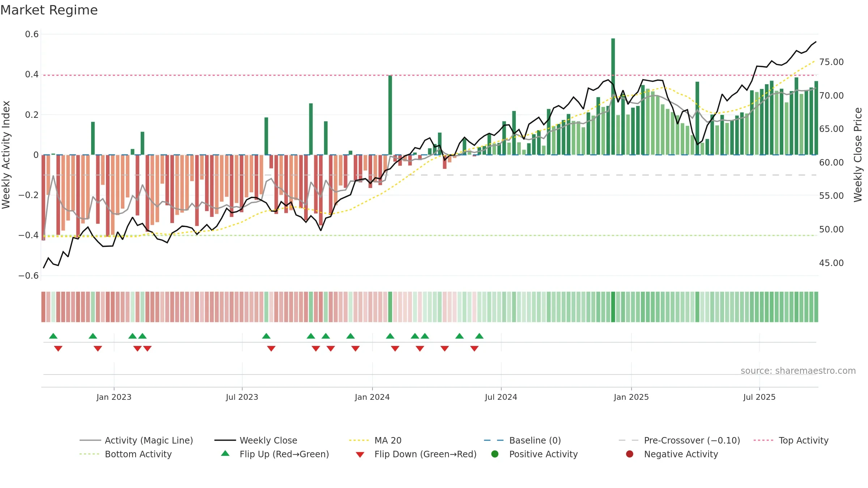Toggle the Flip Up (Red→Green) legend entry
Viewport: 868px width, 488px height.
[x=275, y=454]
